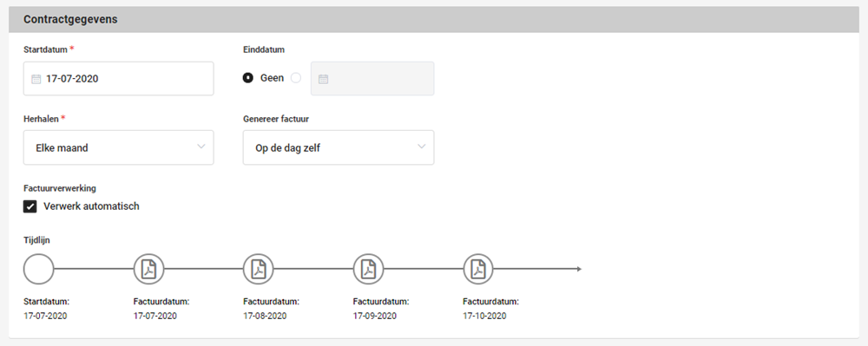
Task: Click the calendar icon in Einddatum field
Action: 323,79
